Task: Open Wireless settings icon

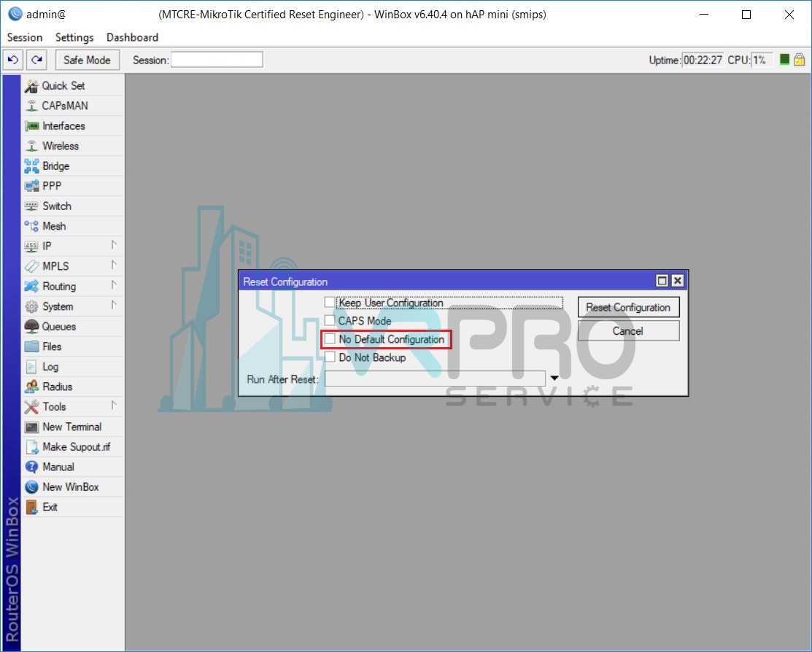Action: (31, 146)
